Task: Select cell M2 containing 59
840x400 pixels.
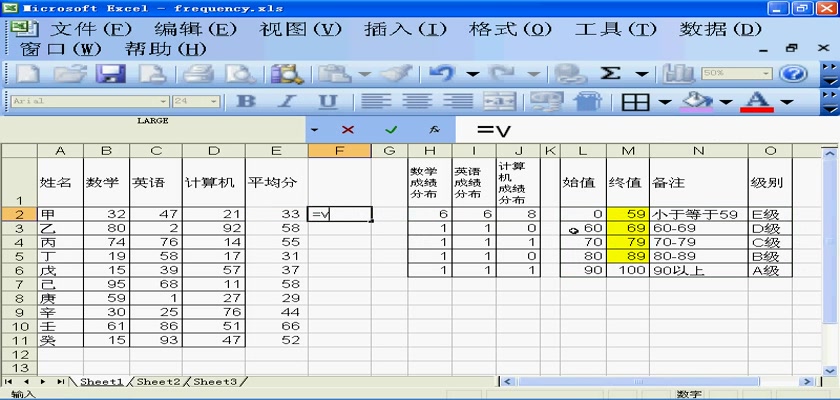Action: click(628, 214)
